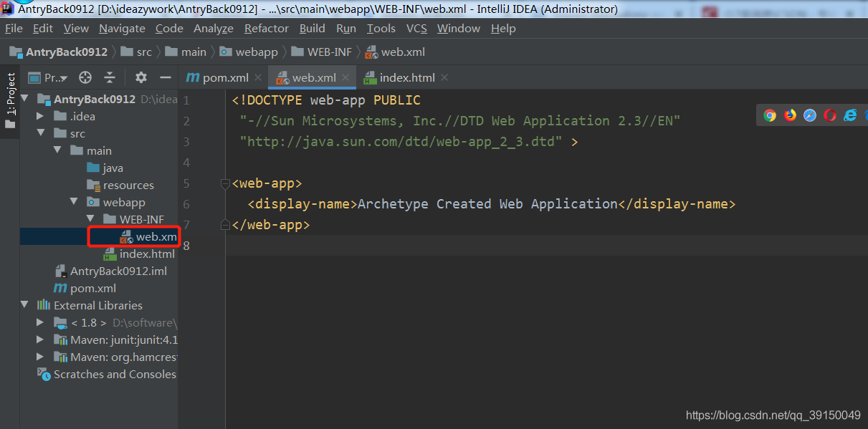The width and height of the screenshot is (868, 429).
Task: Collapse the WEB-INF folder arrow
Action: click(90, 219)
